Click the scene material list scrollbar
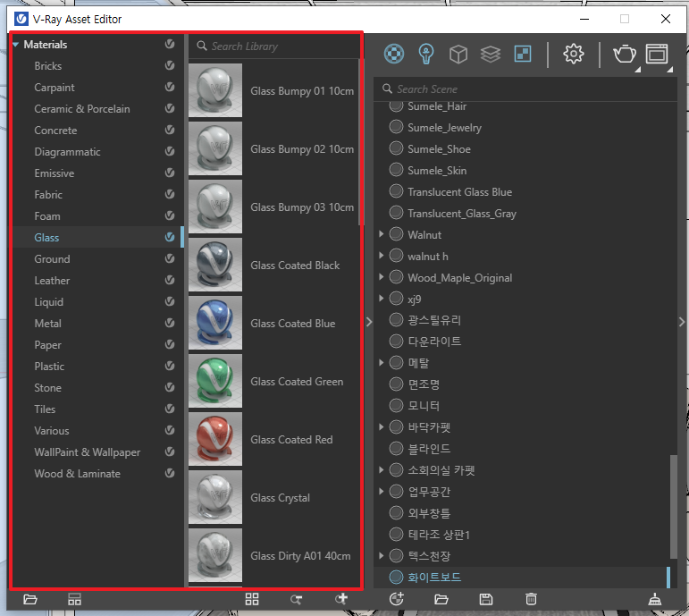 [x=674, y=507]
